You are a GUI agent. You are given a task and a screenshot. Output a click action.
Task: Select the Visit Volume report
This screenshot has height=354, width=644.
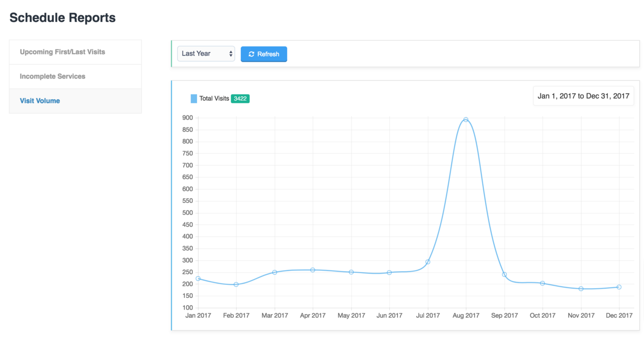(75, 101)
